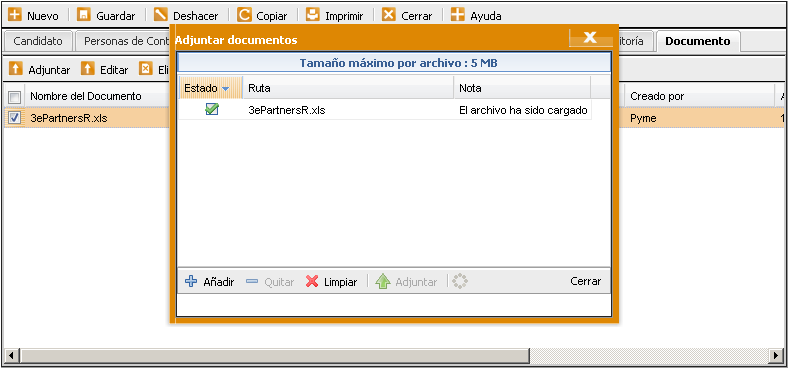Image resolution: width=789 pixels, height=369 pixels.
Task: Click the Imprimir printer icon
Action: click(313, 15)
